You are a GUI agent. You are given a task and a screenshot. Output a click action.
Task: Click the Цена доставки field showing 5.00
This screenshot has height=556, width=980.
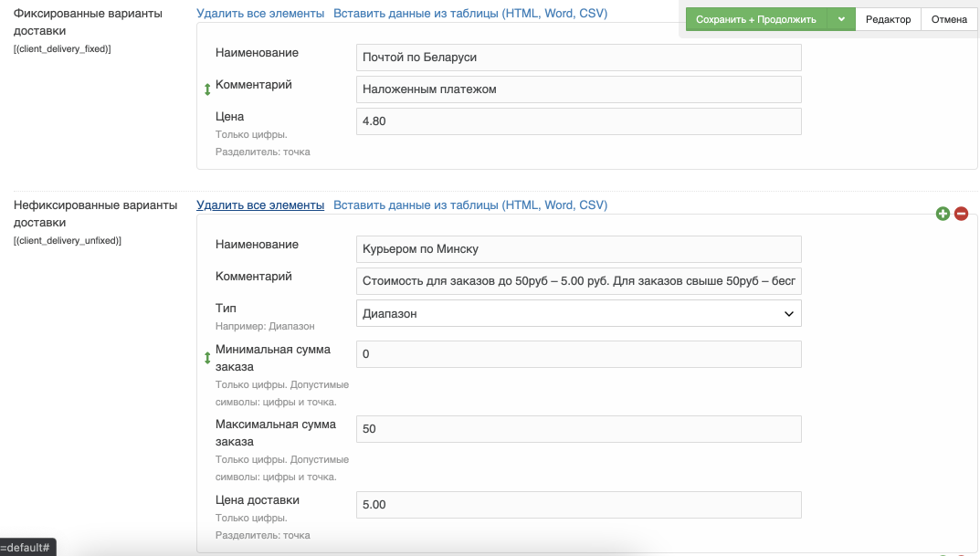(x=578, y=505)
